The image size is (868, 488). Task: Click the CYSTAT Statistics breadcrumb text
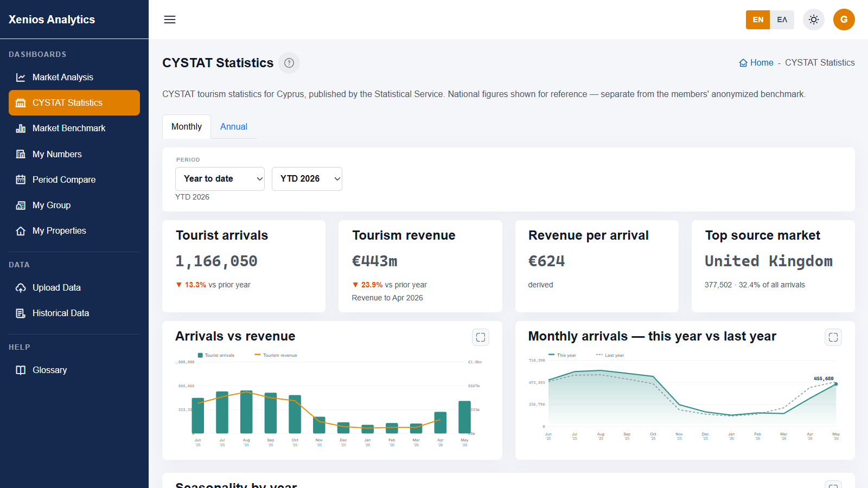pyautogui.click(x=820, y=63)
